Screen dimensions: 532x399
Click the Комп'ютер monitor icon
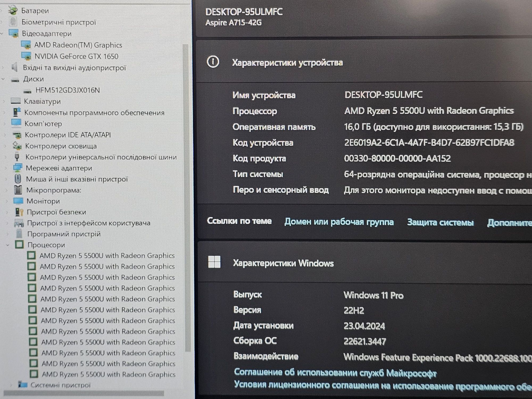point(16,123)
